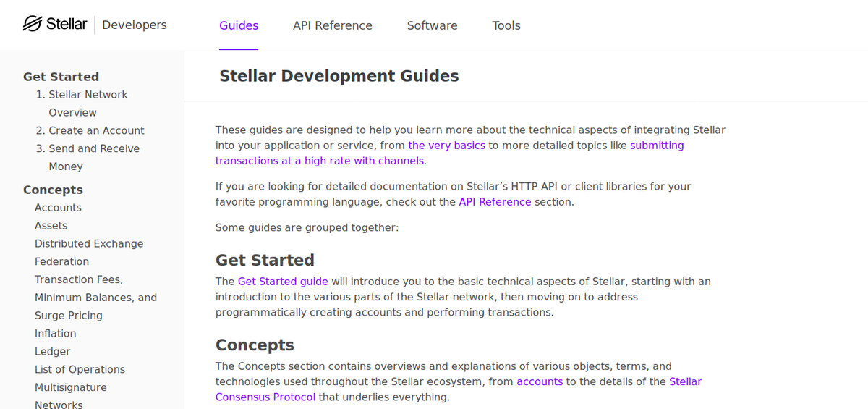The height and width of the screenshot is (409, 868).
Task: Select Federation in sidebar
Action: (61, 261)
